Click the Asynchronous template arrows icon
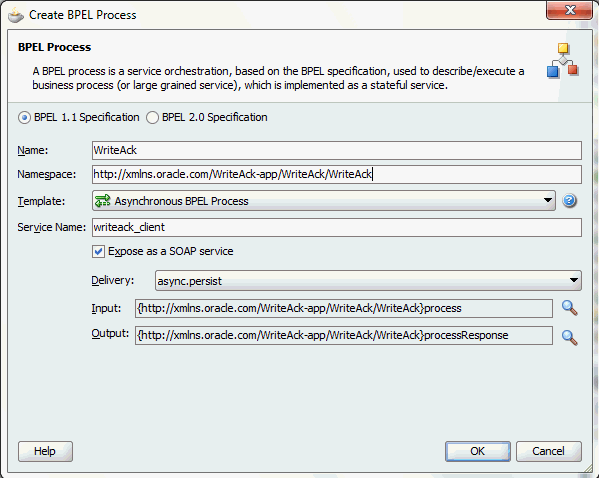 pos(102,201)
